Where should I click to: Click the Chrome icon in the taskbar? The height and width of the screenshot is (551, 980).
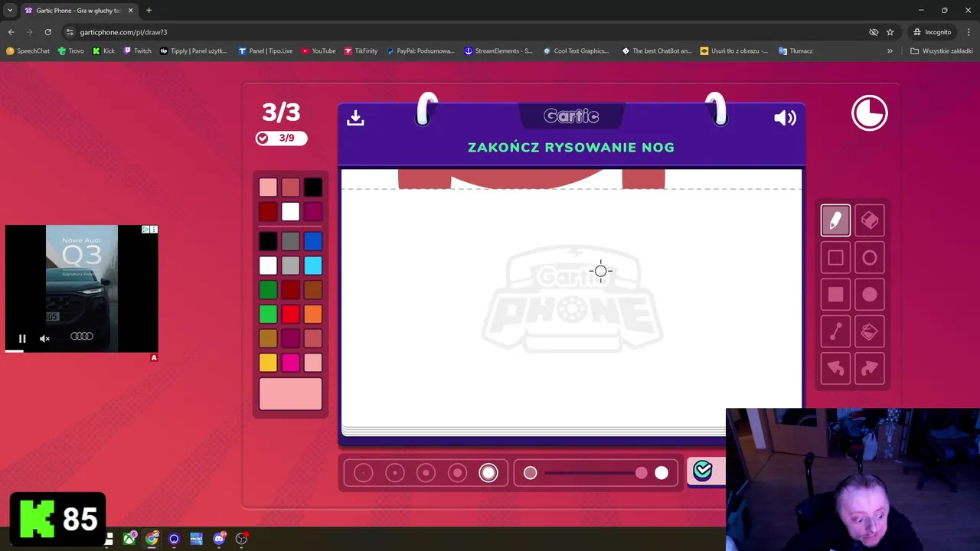click(152, 539)
